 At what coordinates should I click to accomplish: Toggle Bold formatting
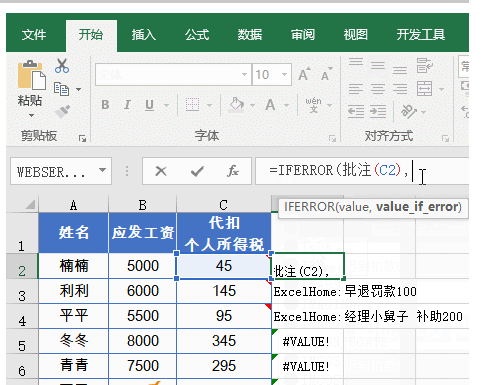pos(105,105)
